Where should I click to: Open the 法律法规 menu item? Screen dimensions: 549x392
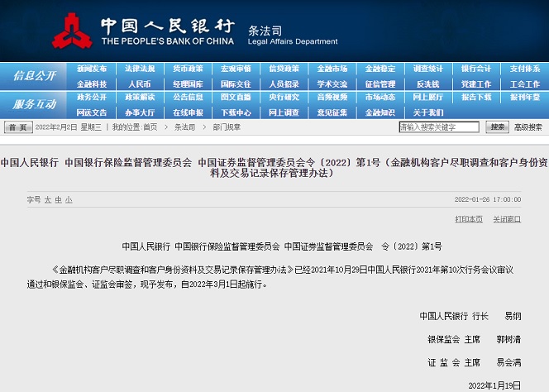140,69
